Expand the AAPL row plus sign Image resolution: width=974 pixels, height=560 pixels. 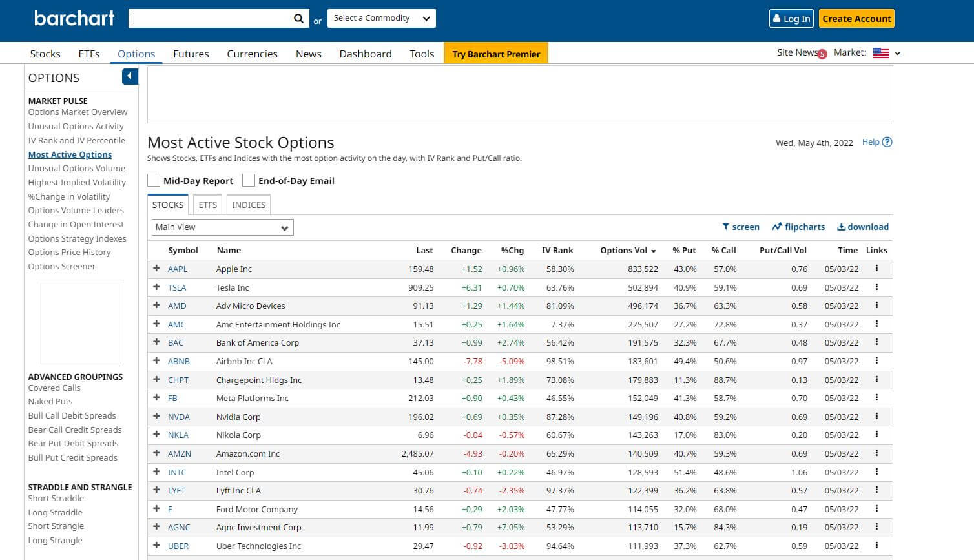[x=156, y=268]
